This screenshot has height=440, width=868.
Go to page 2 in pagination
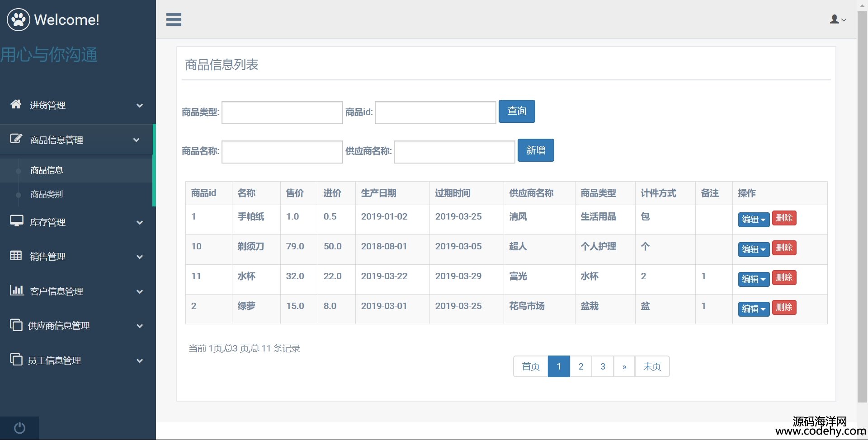pyautogui.click(x=580, y=366)
